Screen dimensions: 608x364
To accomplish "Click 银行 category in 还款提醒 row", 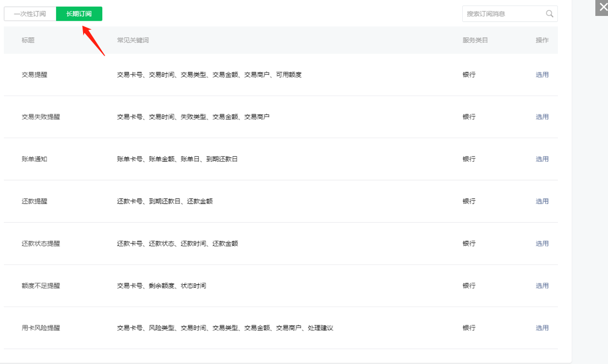I will (469, 201).
